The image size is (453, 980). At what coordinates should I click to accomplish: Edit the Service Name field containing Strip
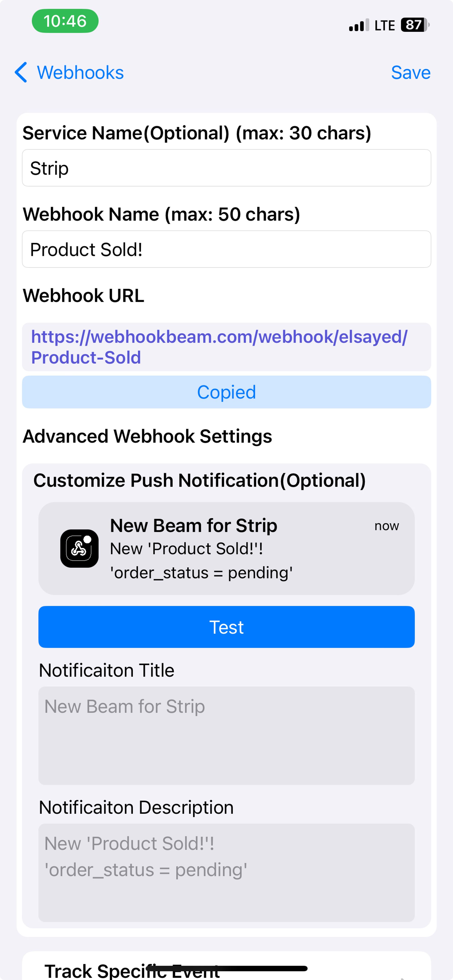coord(226,168)
